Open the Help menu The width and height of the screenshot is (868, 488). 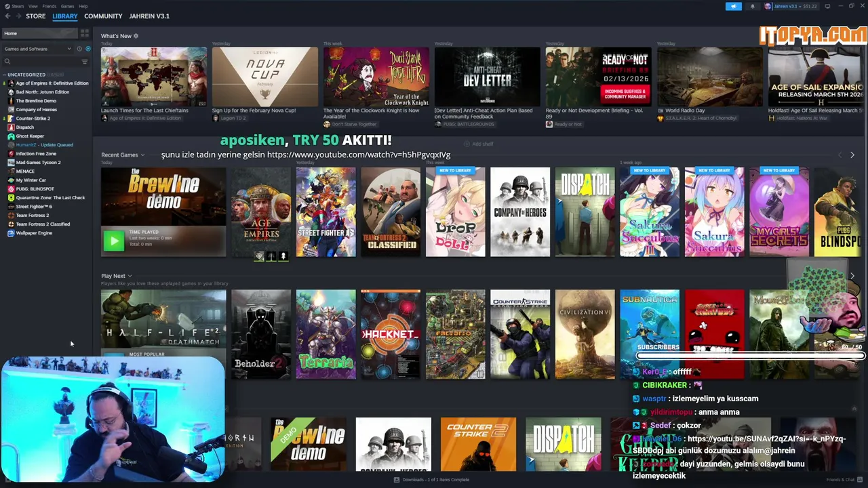point(83,6)
